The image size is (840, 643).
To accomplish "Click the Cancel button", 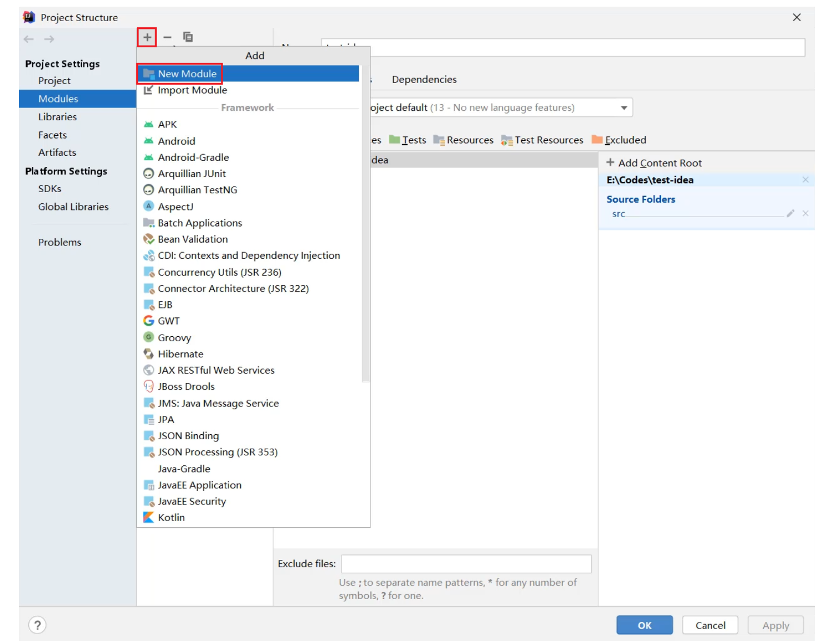I will [710, 625].
